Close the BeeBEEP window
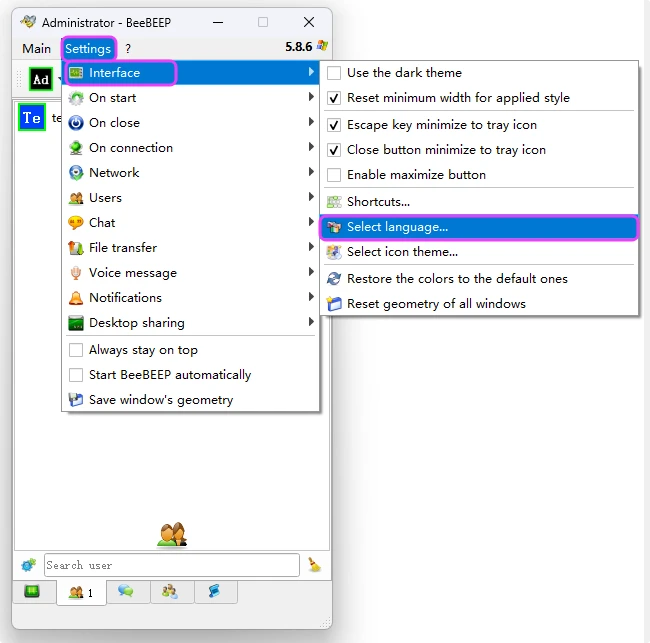 click(x=309, y=22)
